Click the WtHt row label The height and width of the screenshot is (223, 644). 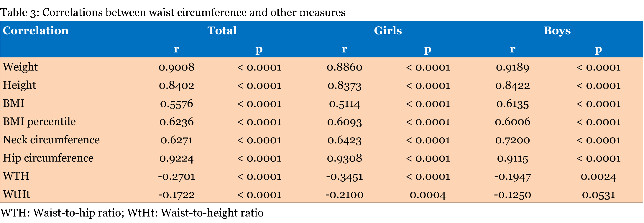(x=17, y=194)
